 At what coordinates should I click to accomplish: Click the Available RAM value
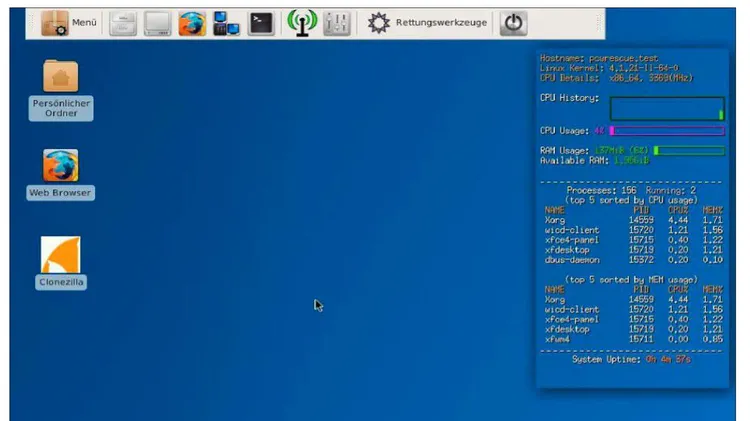pos(631,161)
